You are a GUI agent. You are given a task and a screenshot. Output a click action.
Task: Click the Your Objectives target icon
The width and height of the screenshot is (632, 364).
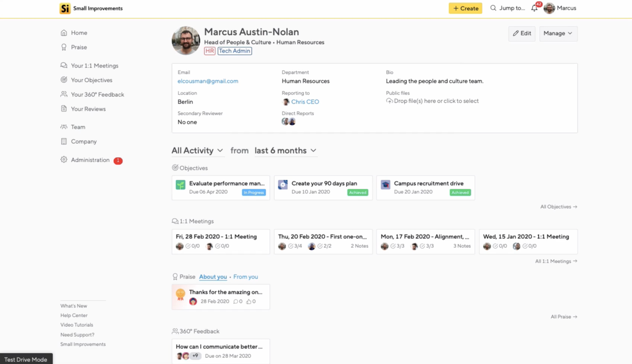[64, 80]
